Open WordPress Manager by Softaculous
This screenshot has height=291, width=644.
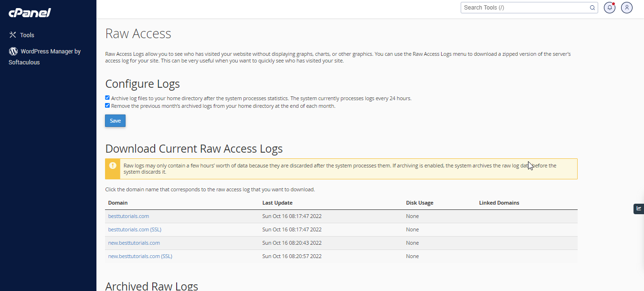[x=45, y=57]
